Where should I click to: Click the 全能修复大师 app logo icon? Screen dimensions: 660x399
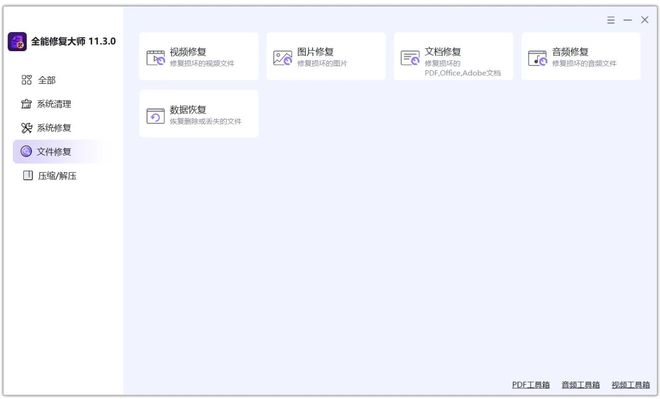pos(17,42)
